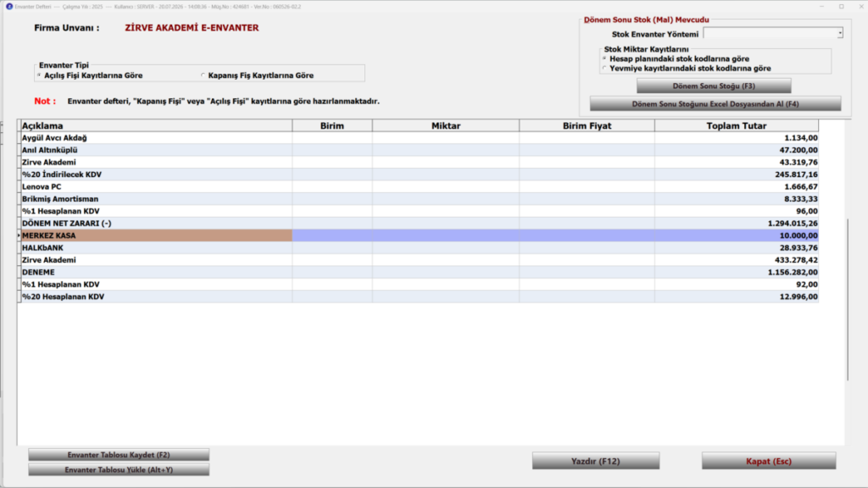Click the Envanter Tablosu Yükle (Alt+Y) button
This screenshot has height=488, width=868.
click(x=119, y=469)
